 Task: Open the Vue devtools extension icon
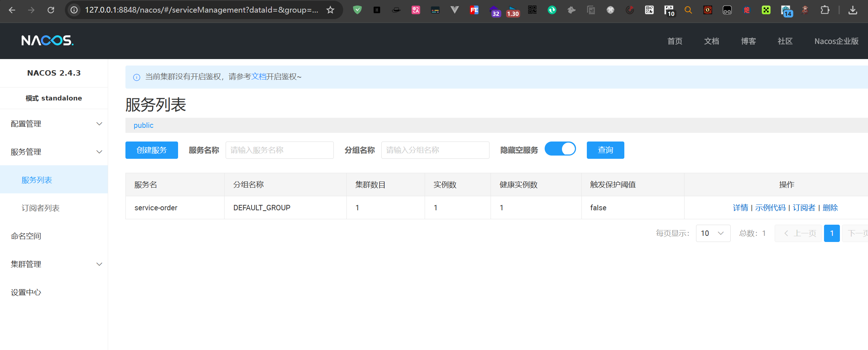[455, 10]
